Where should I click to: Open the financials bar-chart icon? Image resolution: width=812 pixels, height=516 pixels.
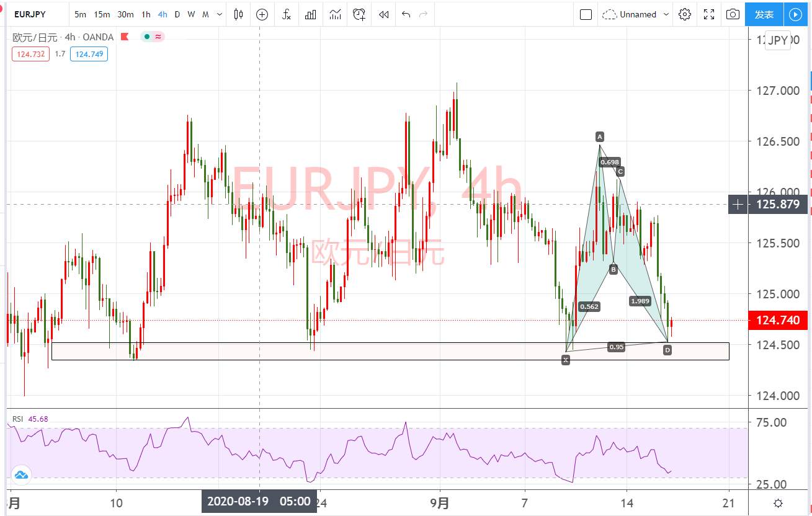311,14
